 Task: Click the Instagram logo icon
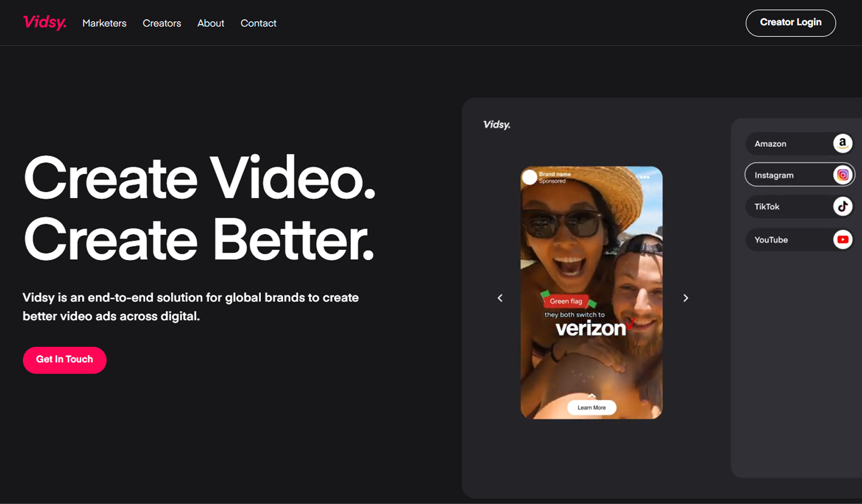click(842, 175)
